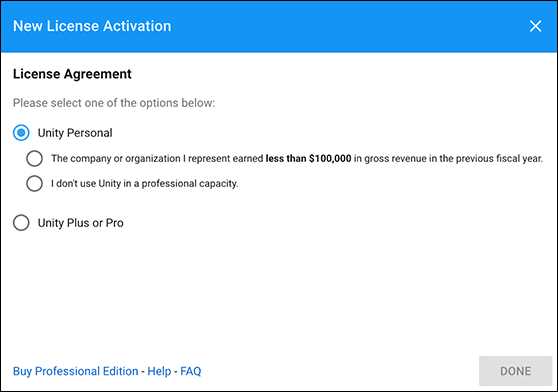Click the "New License Activation" title text
This screenshot has height=392, width=558.
pyautogui.click(x=92, y=26)
